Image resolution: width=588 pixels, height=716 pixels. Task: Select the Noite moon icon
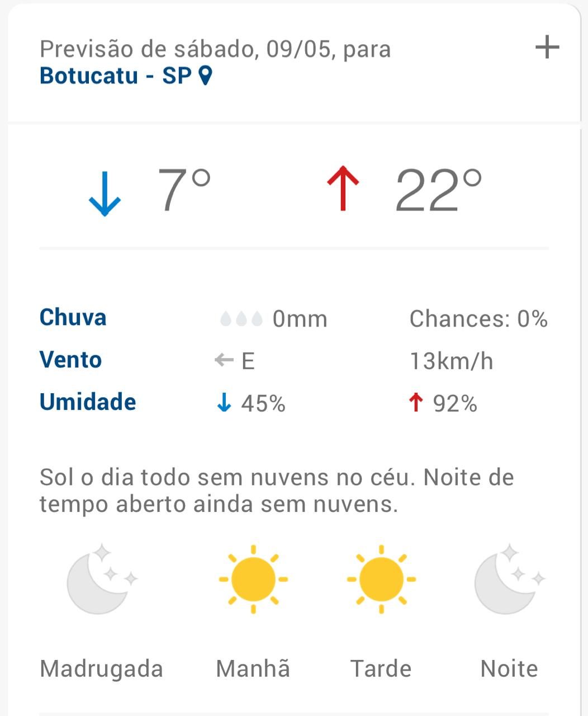(x=510, y=578)
